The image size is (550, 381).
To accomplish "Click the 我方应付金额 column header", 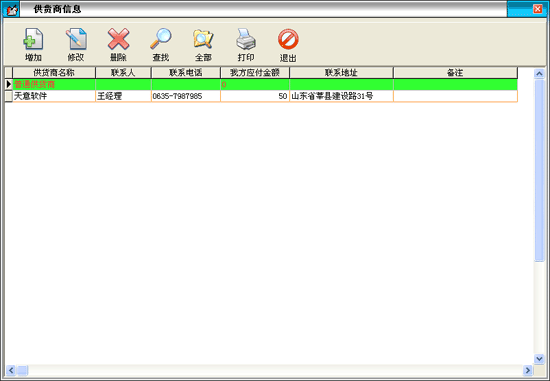I will 255,73.
